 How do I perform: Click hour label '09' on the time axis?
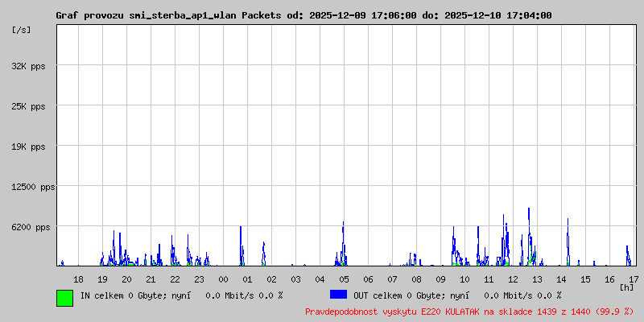pyautogui.click(x=440, y=279)
